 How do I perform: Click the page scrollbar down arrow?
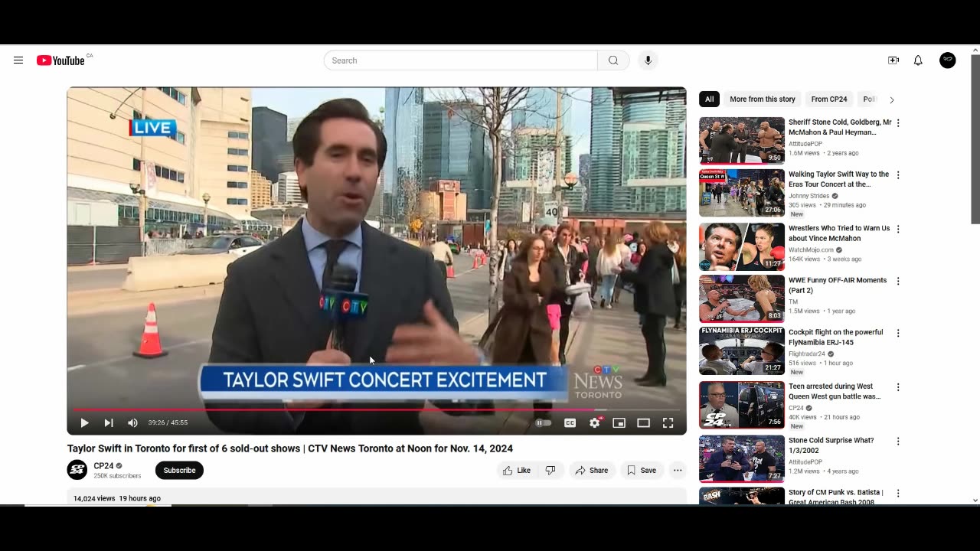coord(975,500)
